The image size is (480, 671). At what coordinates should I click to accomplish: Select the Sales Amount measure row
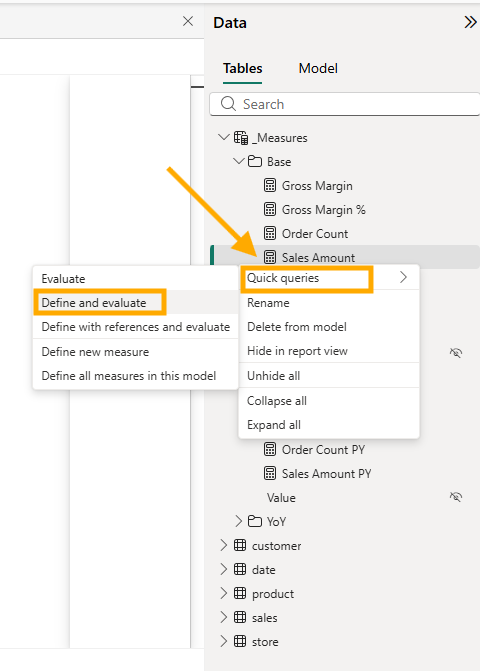tap(345, 257)
